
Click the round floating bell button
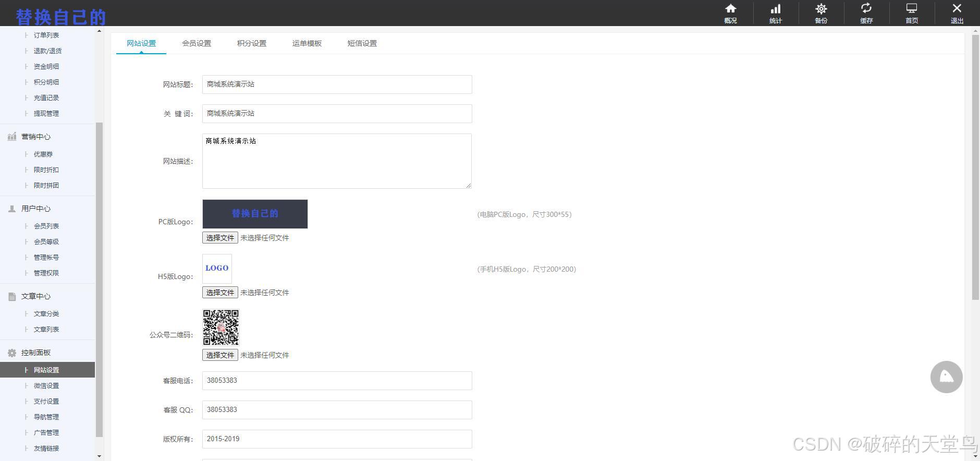pos(946,377)
